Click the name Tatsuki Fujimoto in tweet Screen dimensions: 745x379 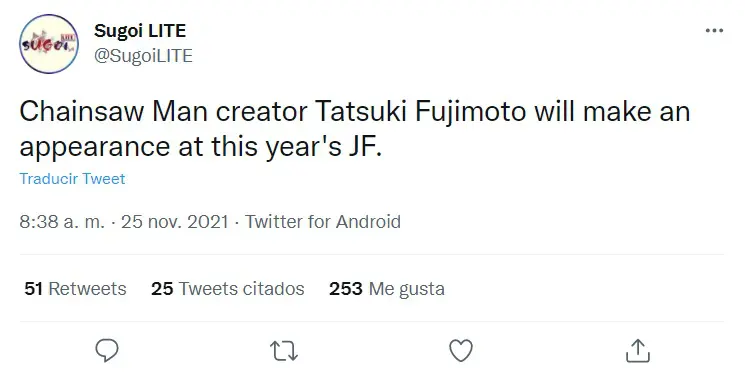coord(420,112)
